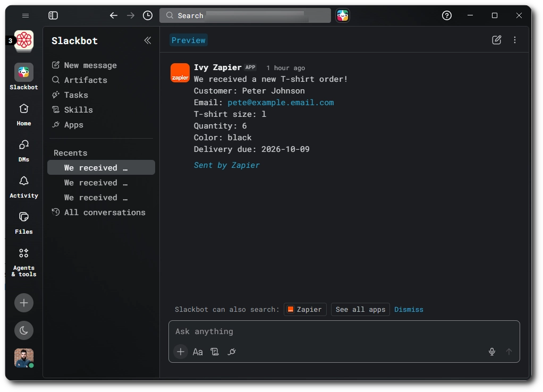
Task: Go to Home in the left rail
Action: tap(24, 115)
